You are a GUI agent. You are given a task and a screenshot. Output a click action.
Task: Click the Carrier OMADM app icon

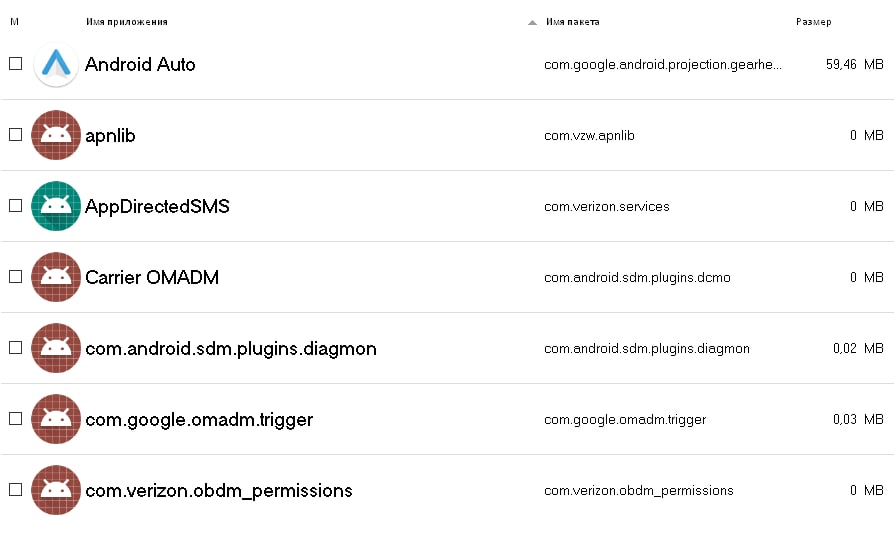[x=56, y=277]
